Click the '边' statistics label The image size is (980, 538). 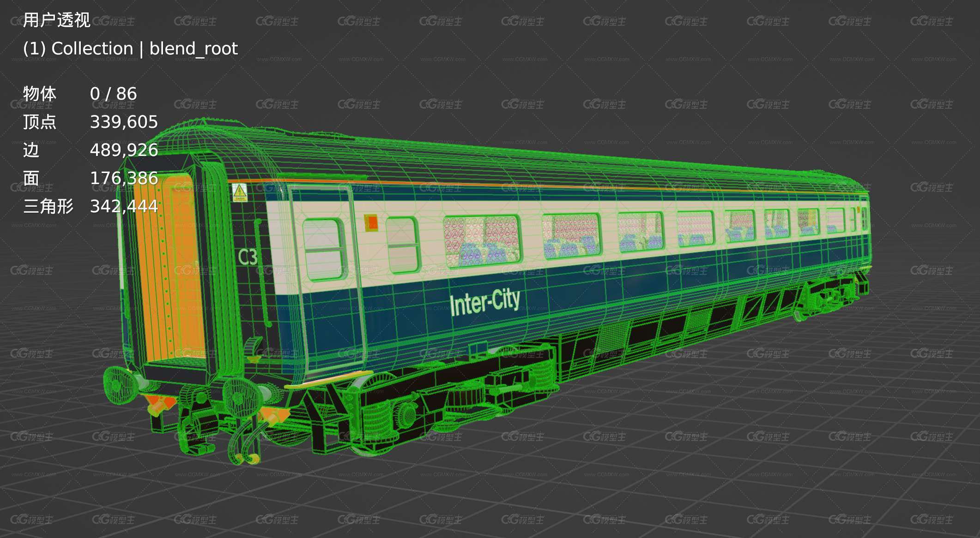point(31,150)
